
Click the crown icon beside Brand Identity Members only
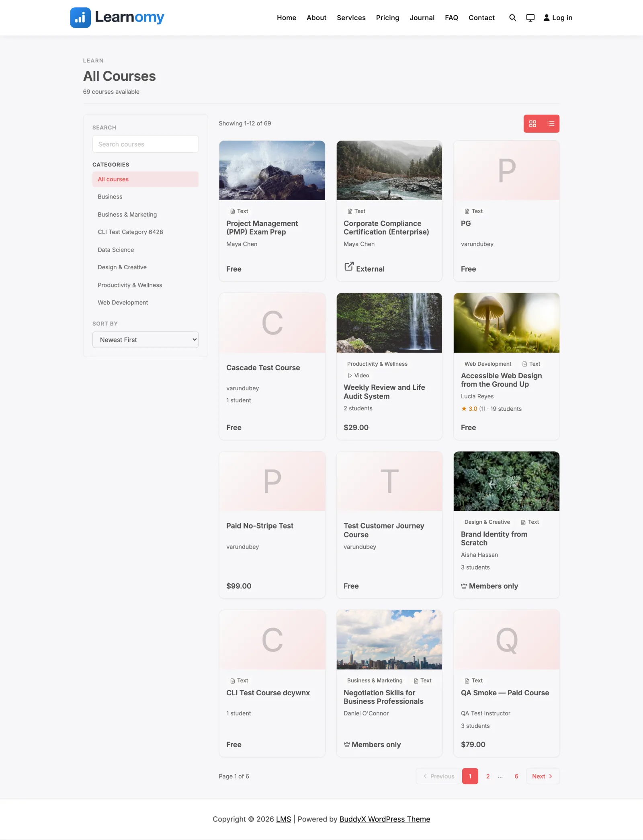pyautogui.click(x=464, y=586)
